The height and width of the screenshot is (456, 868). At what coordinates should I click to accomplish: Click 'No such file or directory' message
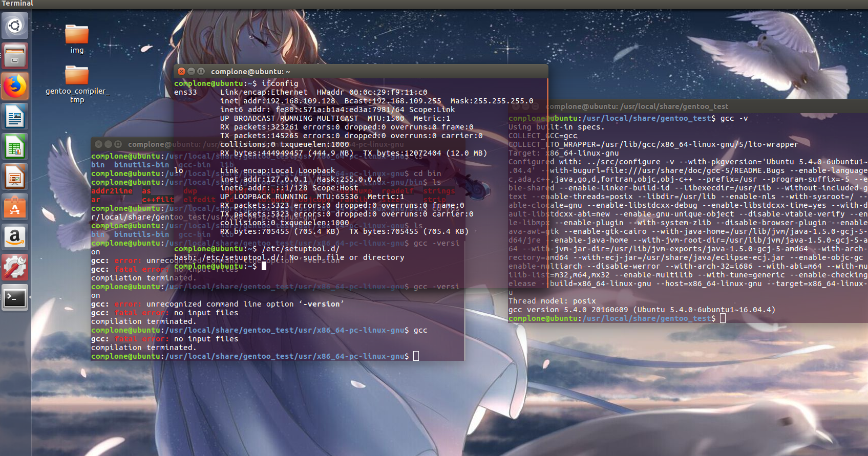point(347,257)
